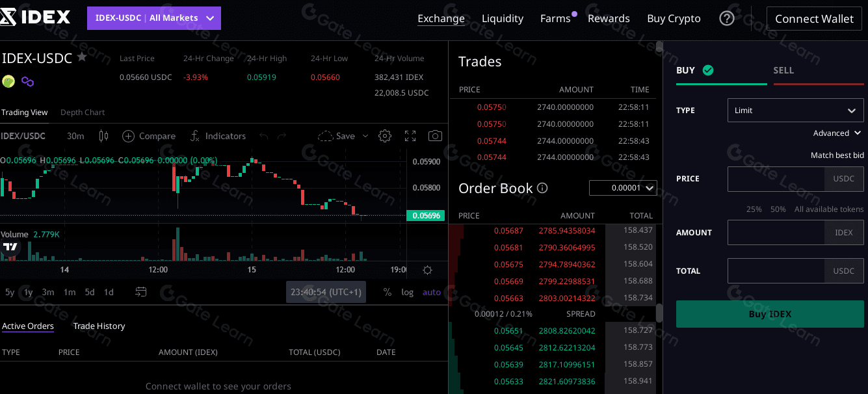Open the Trade History tab
The image size is (868, 394).
[99, 326]
